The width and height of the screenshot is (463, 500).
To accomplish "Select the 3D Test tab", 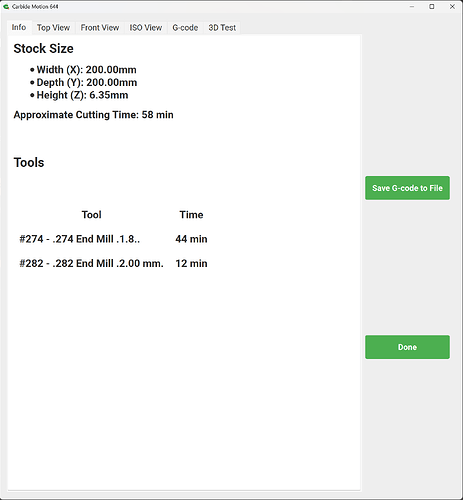I will (x=222, y=28).
